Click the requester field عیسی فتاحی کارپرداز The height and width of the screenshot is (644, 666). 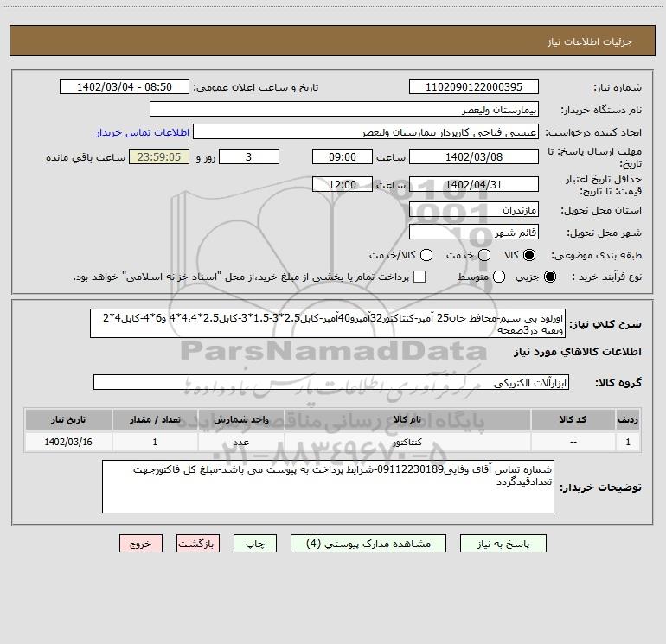[366, 132]
